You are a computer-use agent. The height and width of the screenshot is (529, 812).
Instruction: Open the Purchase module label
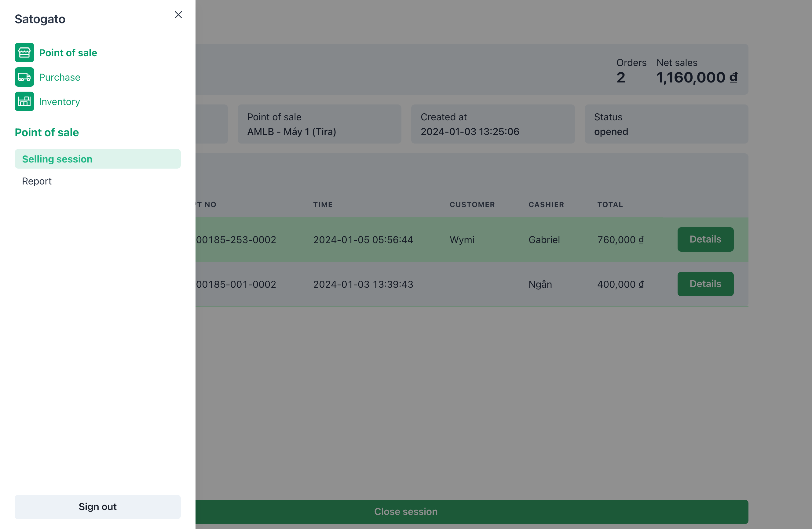click(60, 77)
